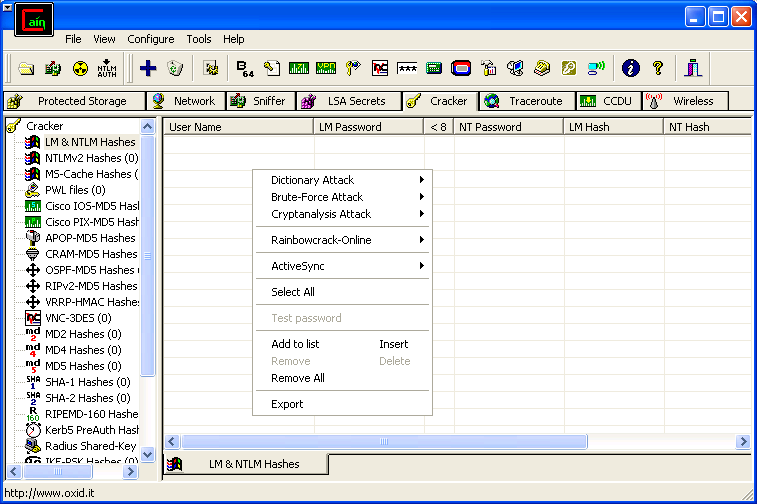Click the LM Password column header

point(368,126)
